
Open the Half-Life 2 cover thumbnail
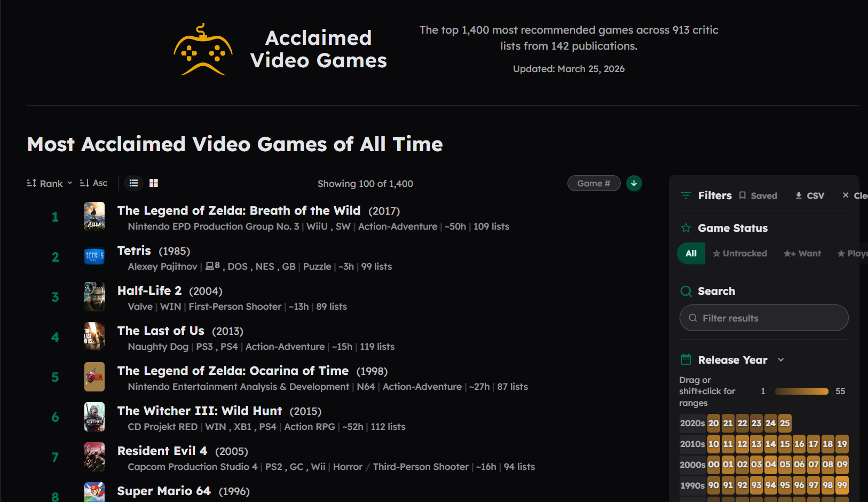click(x=94, y=296)
